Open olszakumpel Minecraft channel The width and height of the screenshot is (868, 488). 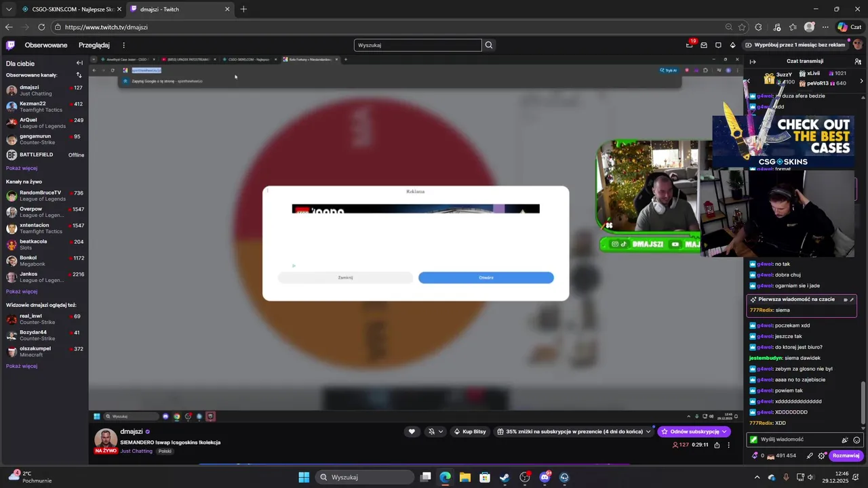44,352
